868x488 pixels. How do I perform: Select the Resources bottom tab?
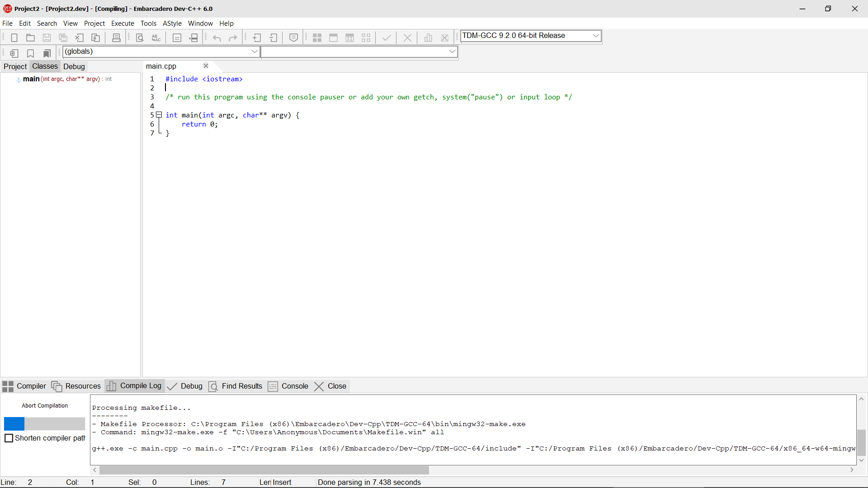[76, 386]
